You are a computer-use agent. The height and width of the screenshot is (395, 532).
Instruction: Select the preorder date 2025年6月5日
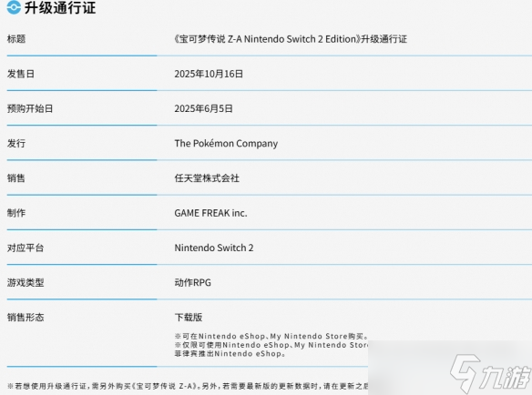pyautogui.click(x=203, y=109)
